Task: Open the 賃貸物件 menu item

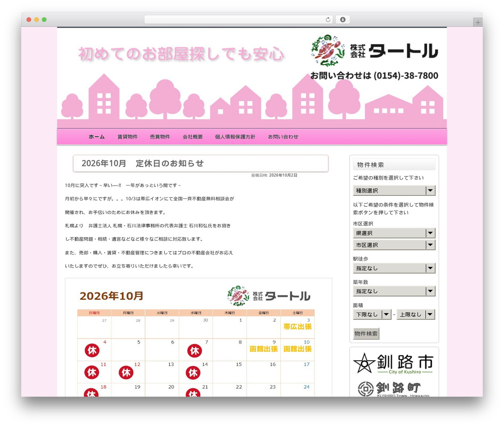Action: pos(128,137)
